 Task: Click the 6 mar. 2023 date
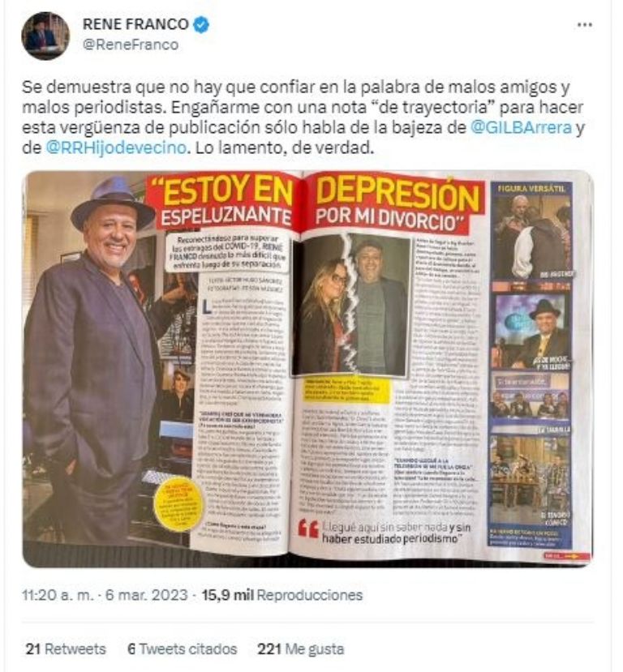[x=146, y=595]
